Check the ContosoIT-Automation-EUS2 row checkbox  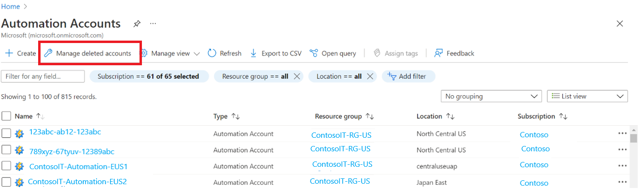pyautogui.click(x=6, y=182)
